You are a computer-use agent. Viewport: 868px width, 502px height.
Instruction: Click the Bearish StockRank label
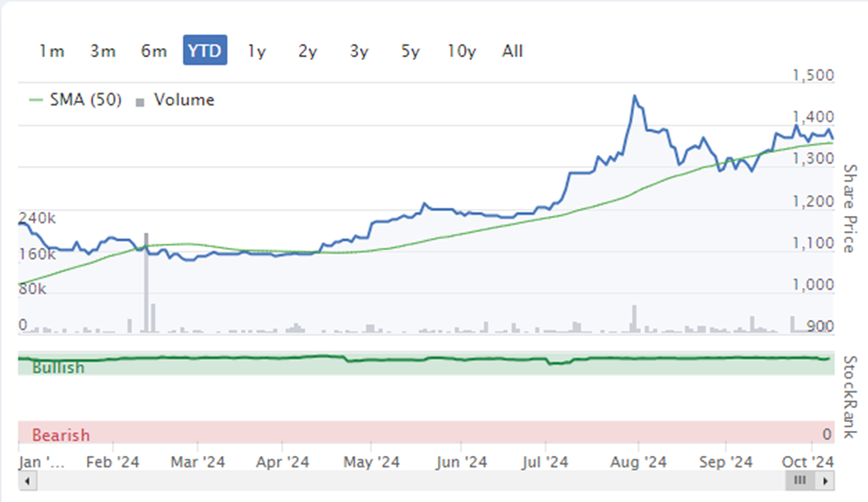61,435
